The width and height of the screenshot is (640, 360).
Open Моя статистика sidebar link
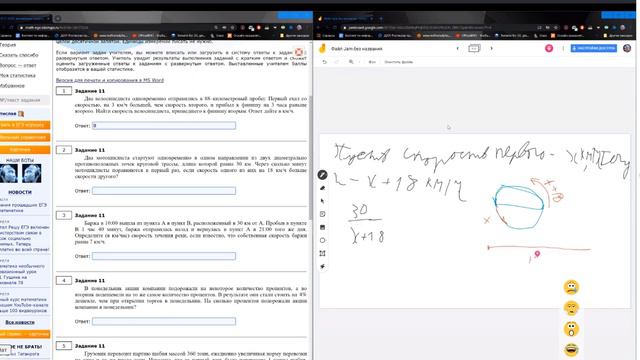(x=18, y=75)
